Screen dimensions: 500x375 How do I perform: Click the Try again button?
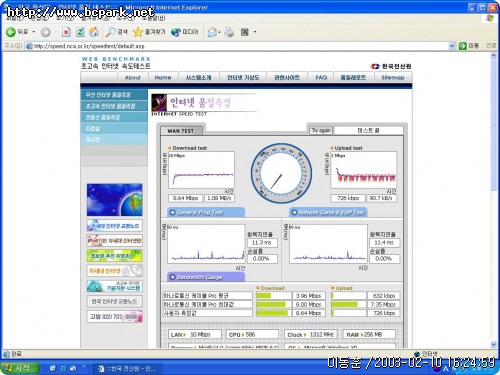point(321,130)
